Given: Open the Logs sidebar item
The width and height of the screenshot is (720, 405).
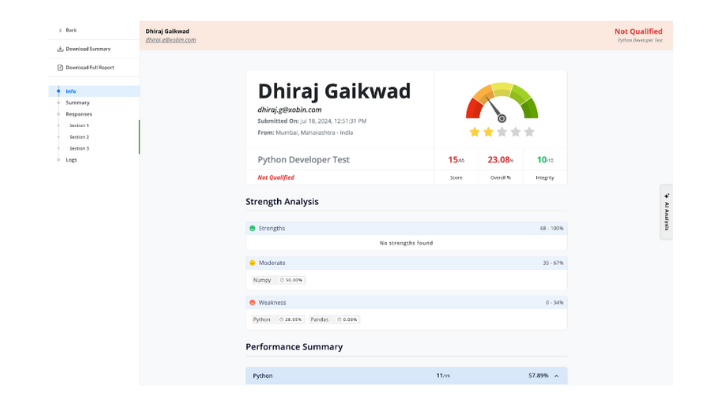Looking at the screenshot, I should (71, 159).
